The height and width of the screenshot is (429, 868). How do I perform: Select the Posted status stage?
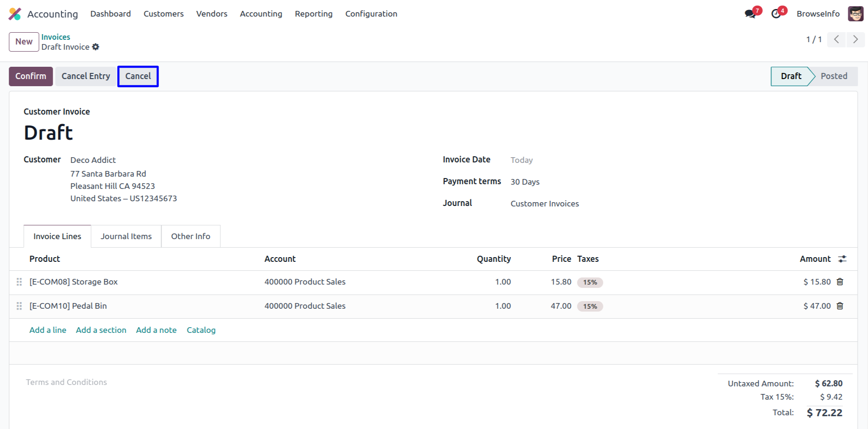click(833, 76)
